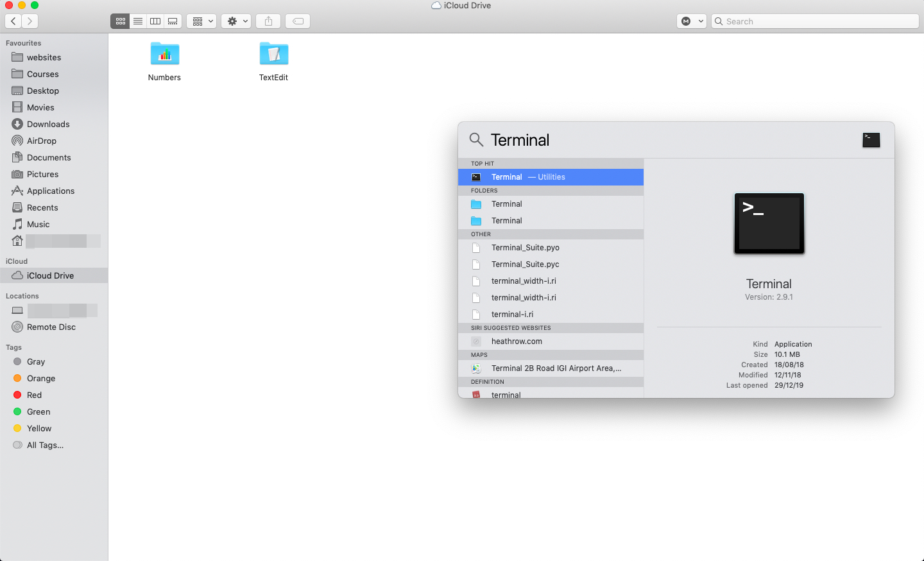The image size is (924, 561).
Task: Select the Red tag
Action: coord(54,395)
